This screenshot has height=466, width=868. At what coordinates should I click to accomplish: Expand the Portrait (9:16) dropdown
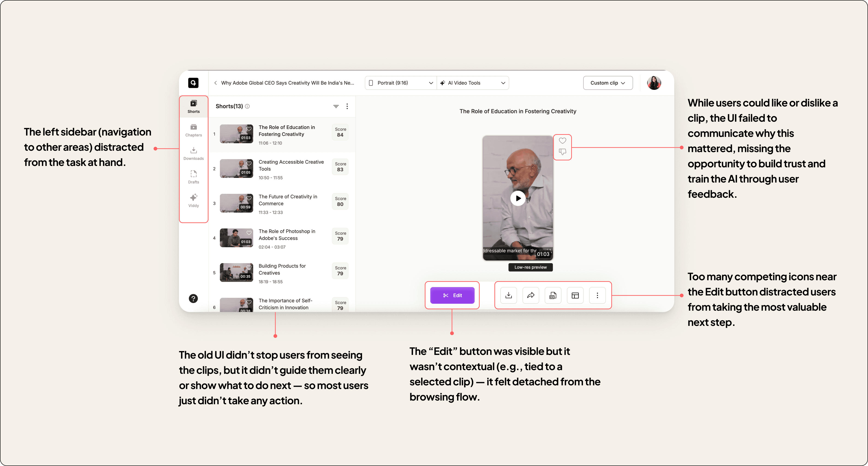click(x=401, y=83)
